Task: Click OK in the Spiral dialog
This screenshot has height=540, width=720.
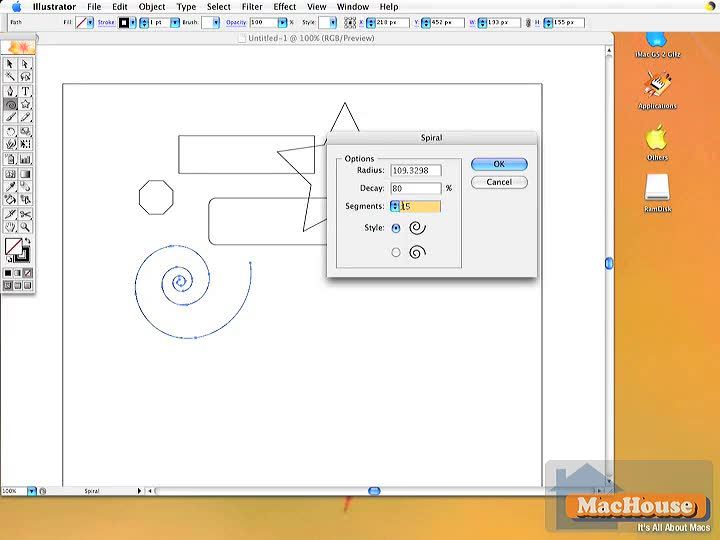Action: (x=498, y=164)
